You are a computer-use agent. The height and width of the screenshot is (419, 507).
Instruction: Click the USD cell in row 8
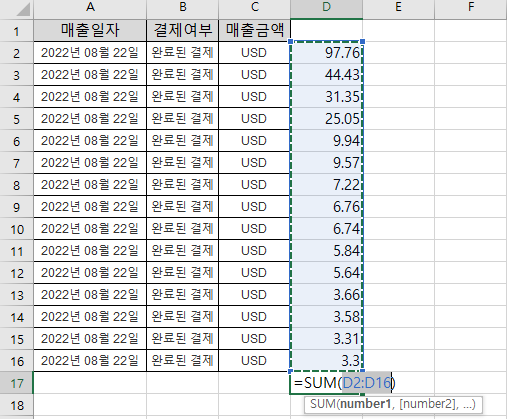click(254, 185)
